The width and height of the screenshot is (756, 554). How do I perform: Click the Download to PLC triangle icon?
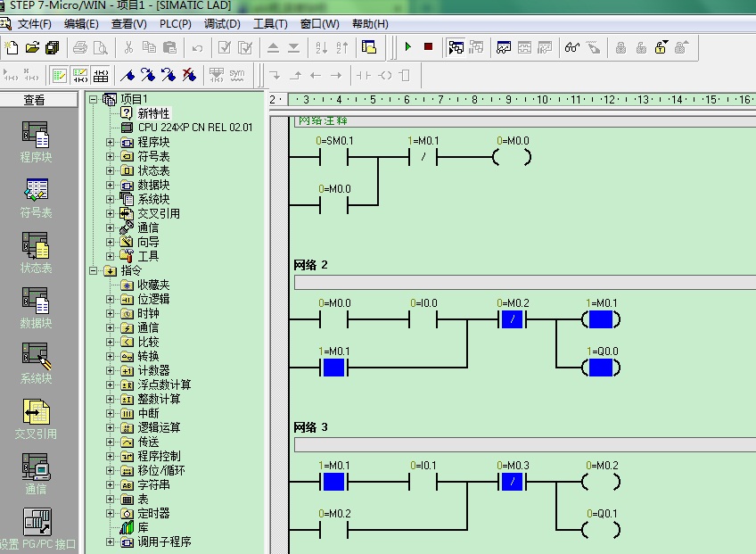point(293,48)
